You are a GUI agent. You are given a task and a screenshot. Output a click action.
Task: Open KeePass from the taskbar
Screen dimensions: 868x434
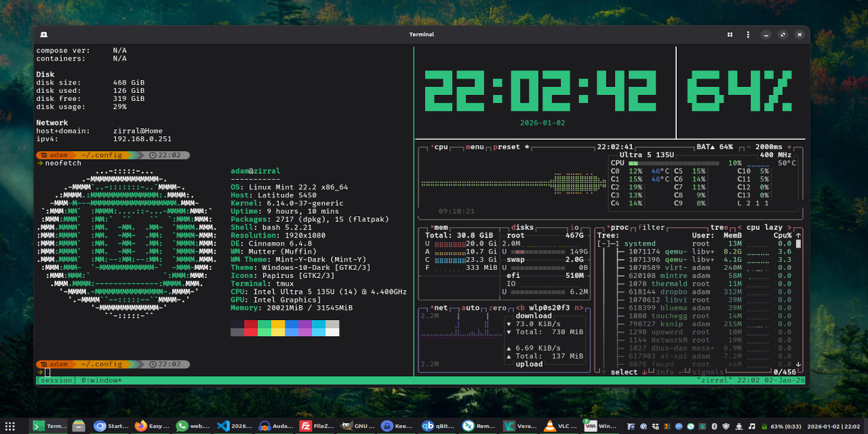tap(387, 426)
